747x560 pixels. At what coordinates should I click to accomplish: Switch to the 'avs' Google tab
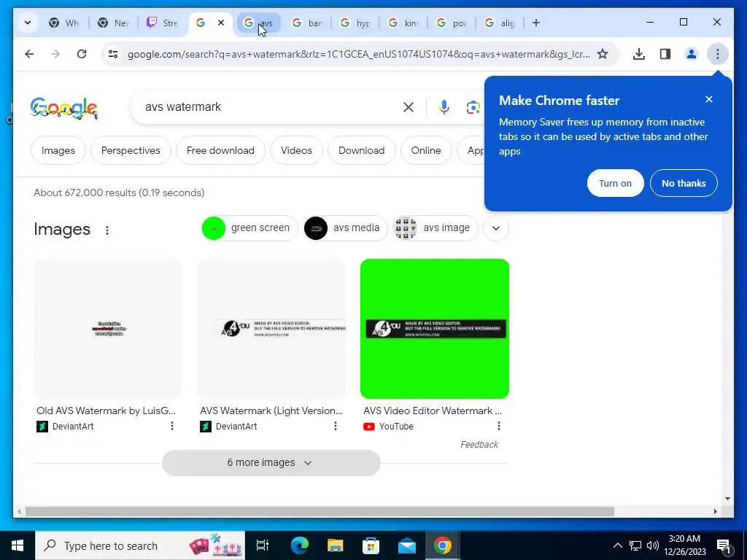(259, 23)
